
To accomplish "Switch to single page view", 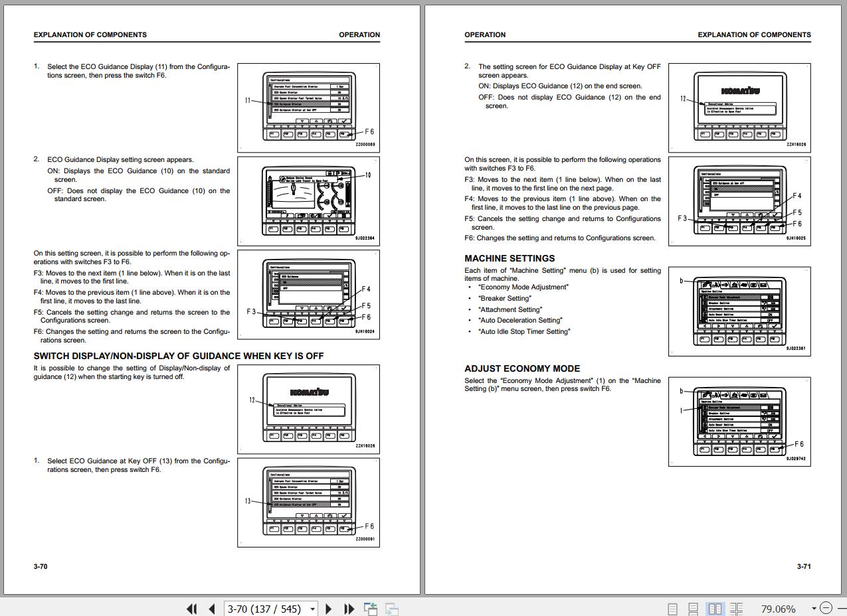I will tap(672, 609).
